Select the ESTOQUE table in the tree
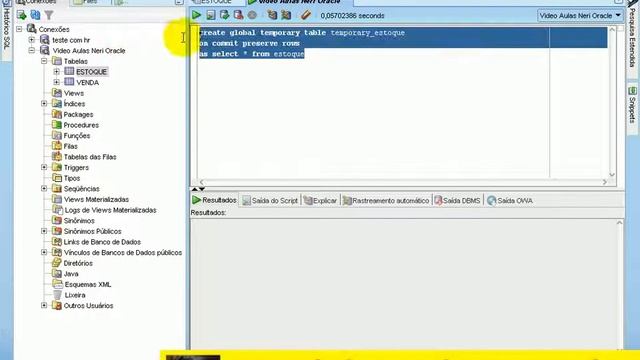Screen dimensions: 640x360 coord(91,71)
